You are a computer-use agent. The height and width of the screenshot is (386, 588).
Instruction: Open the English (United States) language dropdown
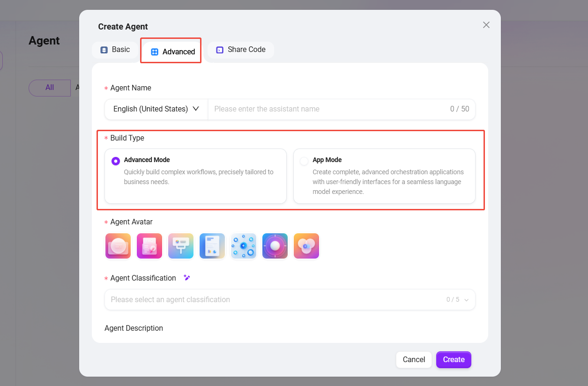click(x=156, y=109)
